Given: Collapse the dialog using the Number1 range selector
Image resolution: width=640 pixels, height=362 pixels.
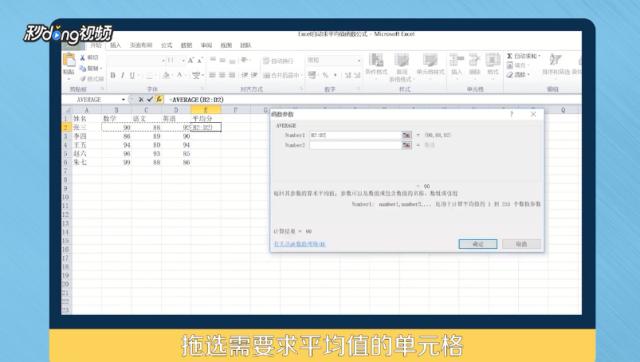Looking at the screenshot, I should (407, 135).
